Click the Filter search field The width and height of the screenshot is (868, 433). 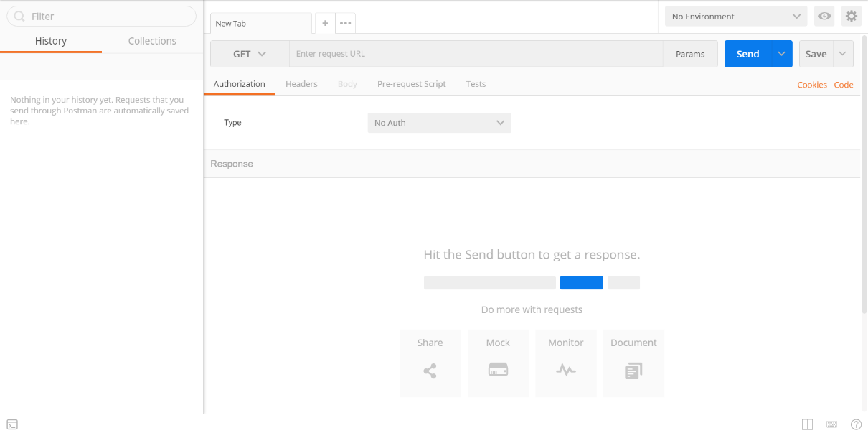[x=101, y=17]
